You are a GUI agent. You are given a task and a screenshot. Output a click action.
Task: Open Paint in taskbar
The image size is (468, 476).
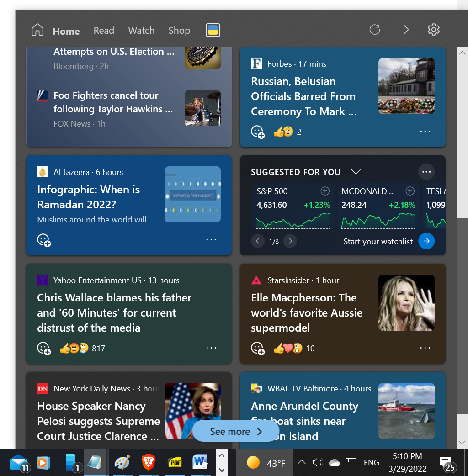pyautogui.click(x=122, y=463)
